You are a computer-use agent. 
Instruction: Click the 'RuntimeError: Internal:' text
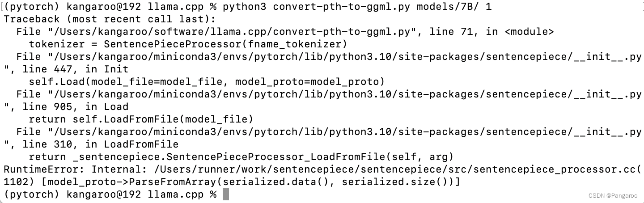click(75, 169)
